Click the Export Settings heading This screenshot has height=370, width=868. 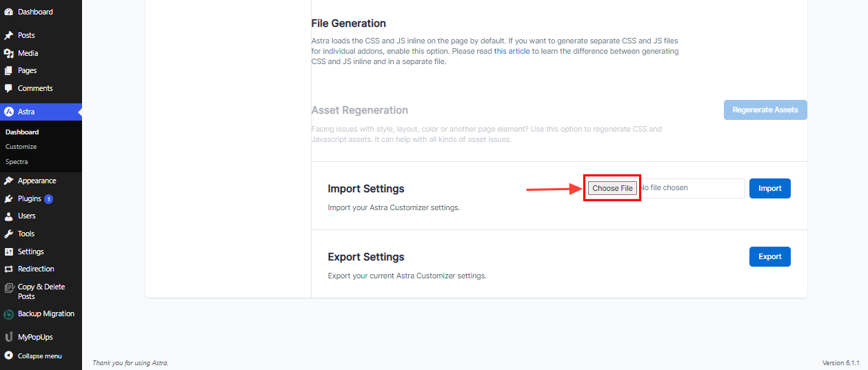tap(366, 257)
